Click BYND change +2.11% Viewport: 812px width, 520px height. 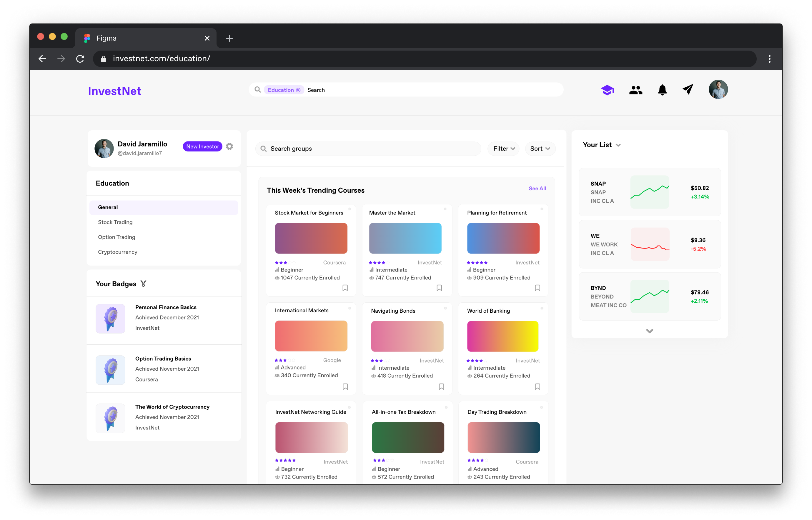pyautogui.click(x=699, y=301)
